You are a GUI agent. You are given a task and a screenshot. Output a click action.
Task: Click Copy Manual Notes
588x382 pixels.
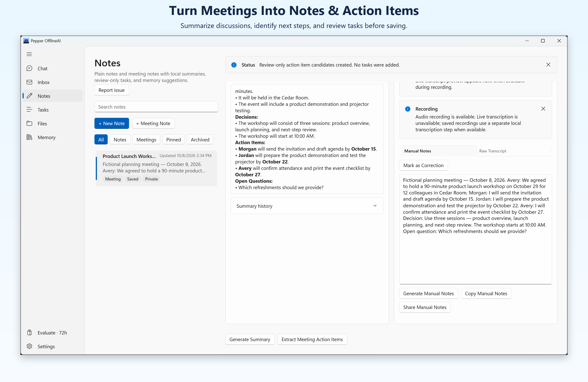(x=486, y=293)
